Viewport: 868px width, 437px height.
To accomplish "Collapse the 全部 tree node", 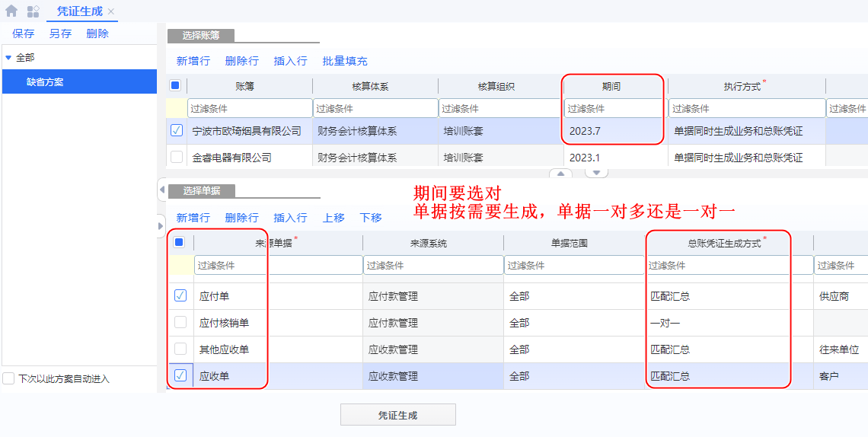I will [8, 58].
